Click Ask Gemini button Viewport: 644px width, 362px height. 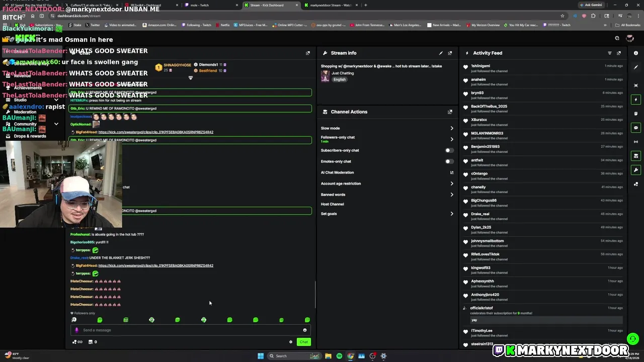(x=591, y=5)
